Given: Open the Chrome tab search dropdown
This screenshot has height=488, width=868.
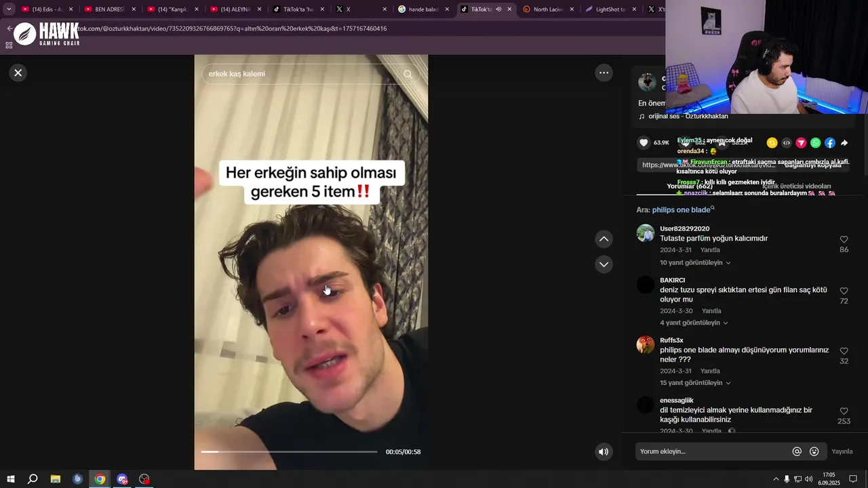Looking at the screenshot, I should click(x=9, y=9).
